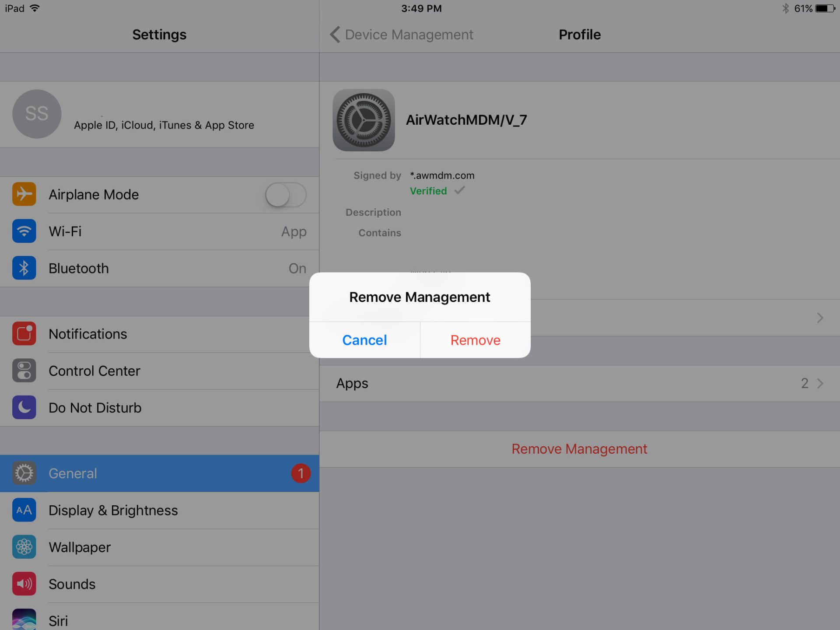Screen dimensions: 840x630
Task: Tap Device Management back link
Action: click(409, 35)
